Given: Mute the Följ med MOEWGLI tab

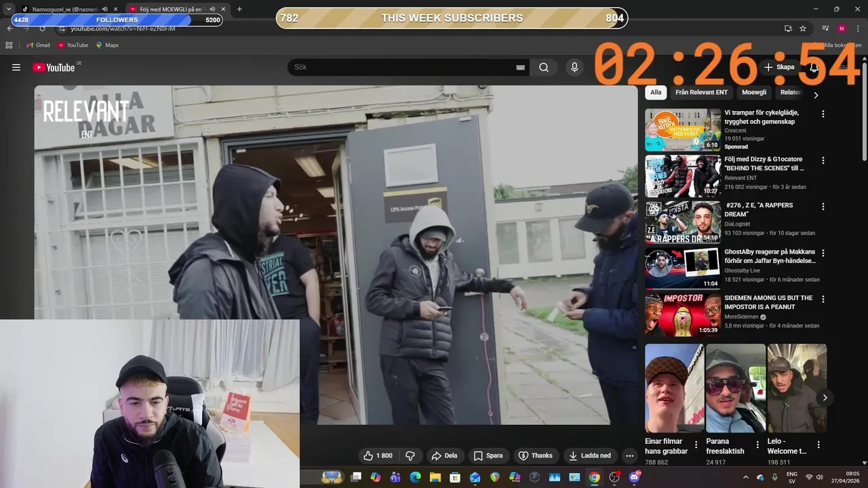Looking at the screenshot, I should (212, 9).
